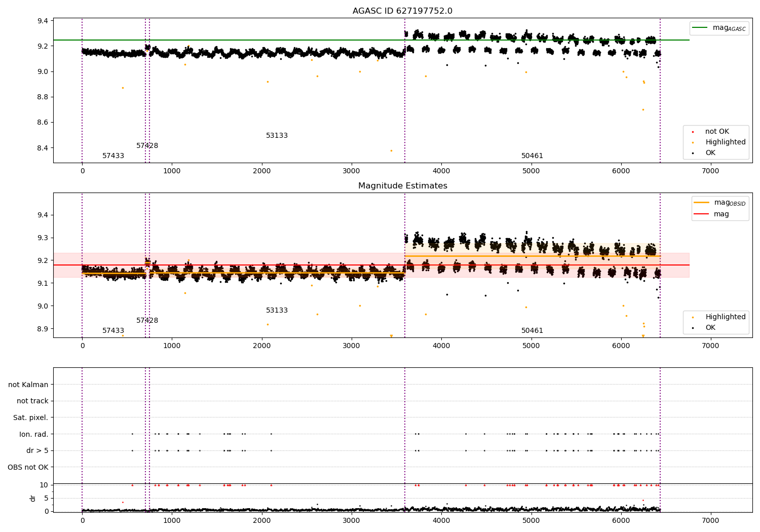Click the 9.3 y-axis tick label

click(x=43, y=238)
